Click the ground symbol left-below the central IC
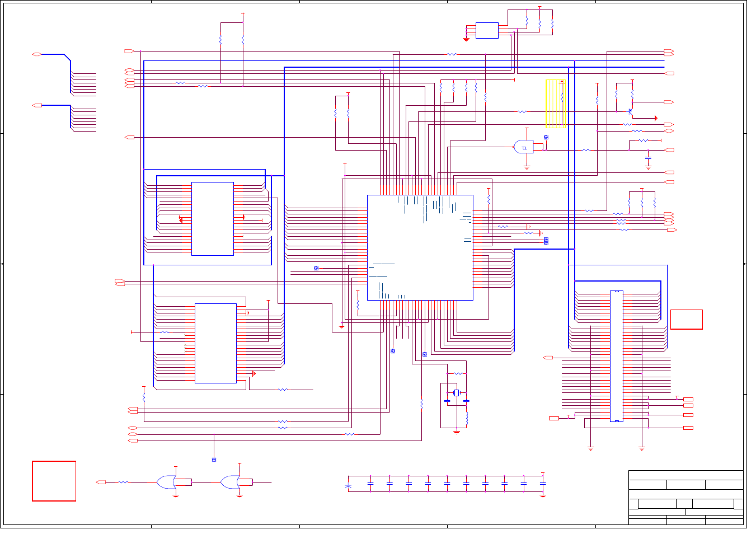Screen dimensions: 756x534 point(342,326)
